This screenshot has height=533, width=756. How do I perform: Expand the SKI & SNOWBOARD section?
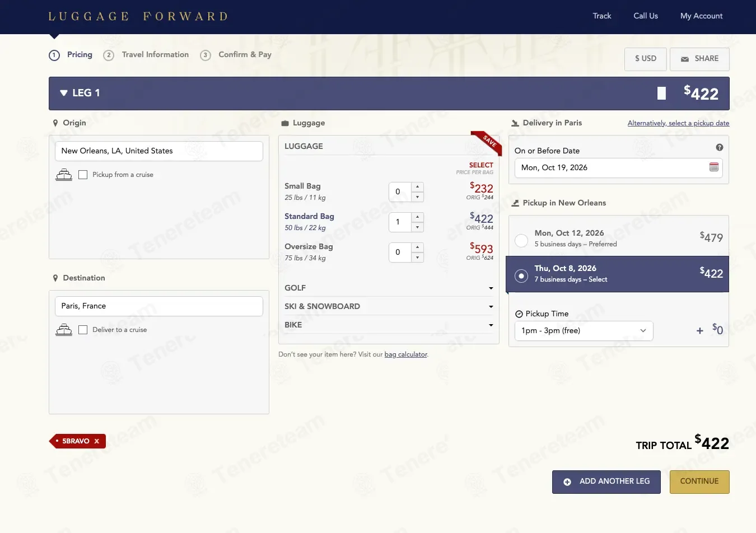tap(389, 306)
